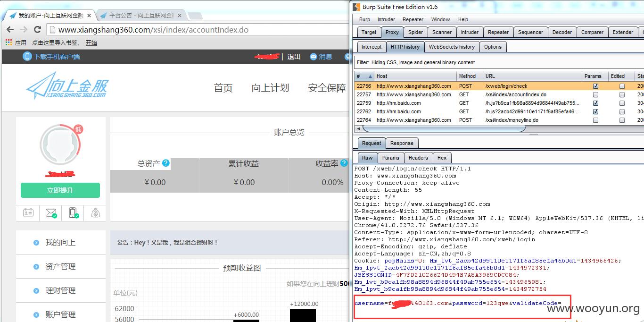This screenshot has height=322, width=644.
Task: Toggle Edited checkbox for request 22756
Action: coord(622,86)
